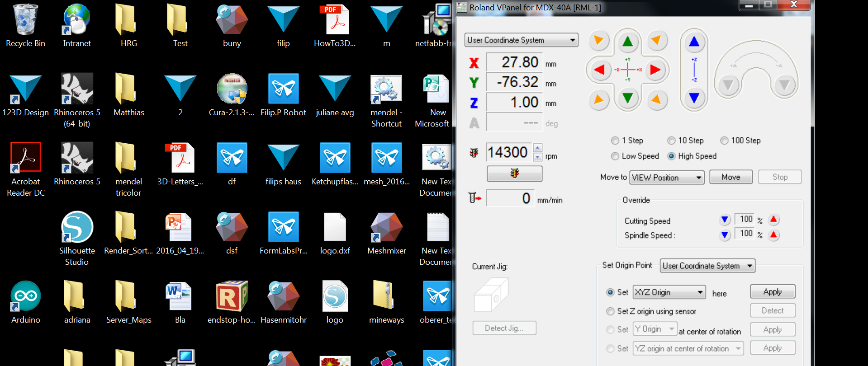868x366 pixels.
Task: Select the Set XYZ Origin here radio button
Action: [610, 292]
